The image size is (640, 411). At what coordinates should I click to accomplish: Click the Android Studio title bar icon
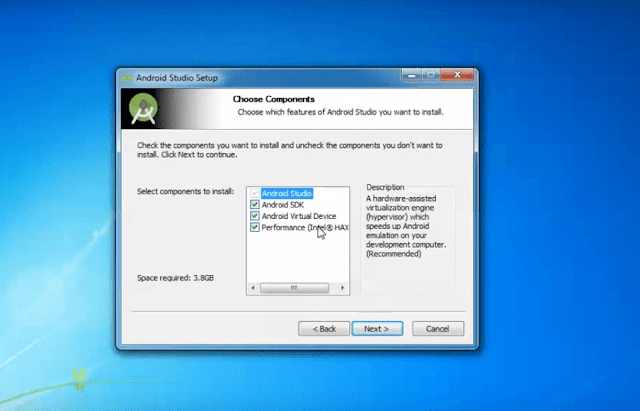point(127,78)
